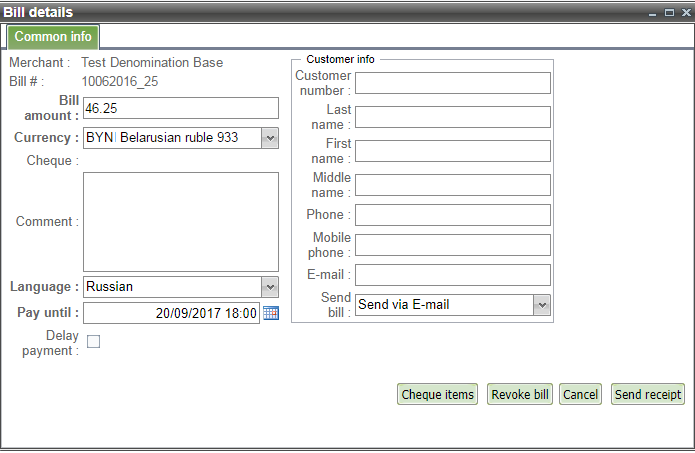695x453 pixels.
Task: Click the Last name input field
Action: tap(452, 117)
